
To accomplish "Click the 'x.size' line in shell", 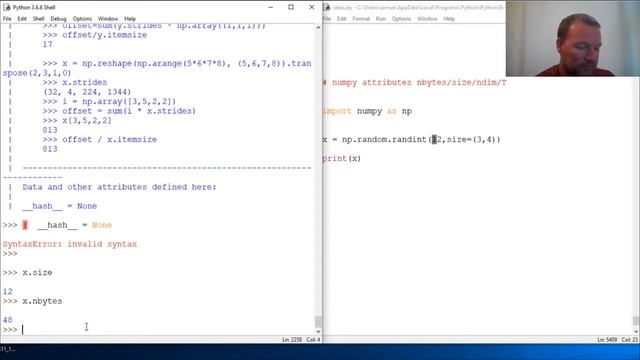I will (x=37, y=273).
